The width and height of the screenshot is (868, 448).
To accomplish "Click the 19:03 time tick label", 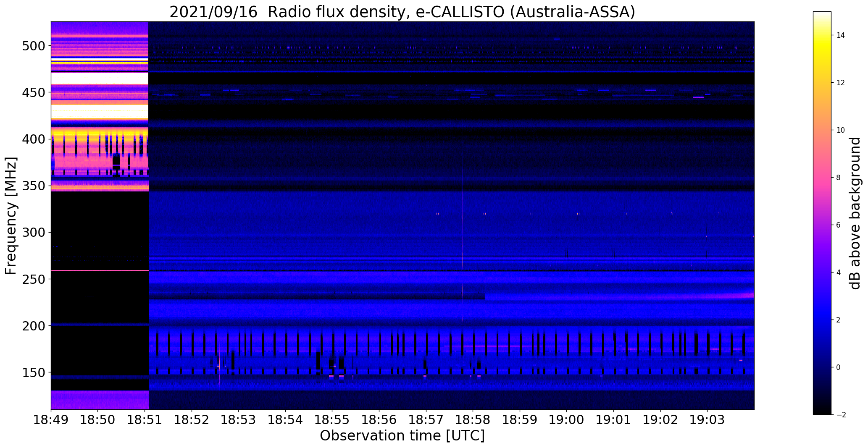I will [707, 420].
